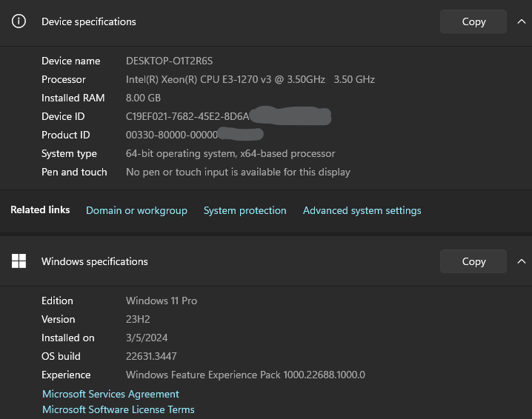
Task: Open System protection link
Action: click(x=245, y=210)
